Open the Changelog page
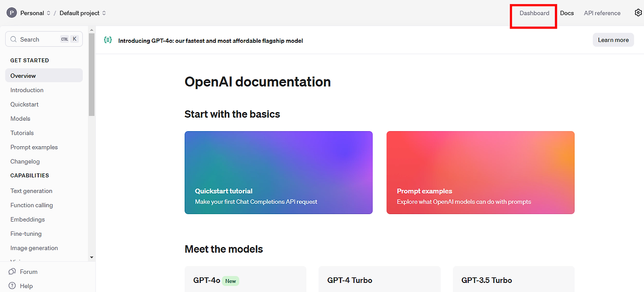644x292 pixels. click(x=25, y=162)
